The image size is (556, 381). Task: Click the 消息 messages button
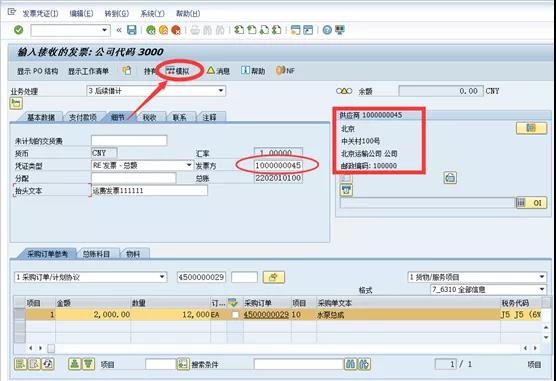click(218, 71)
